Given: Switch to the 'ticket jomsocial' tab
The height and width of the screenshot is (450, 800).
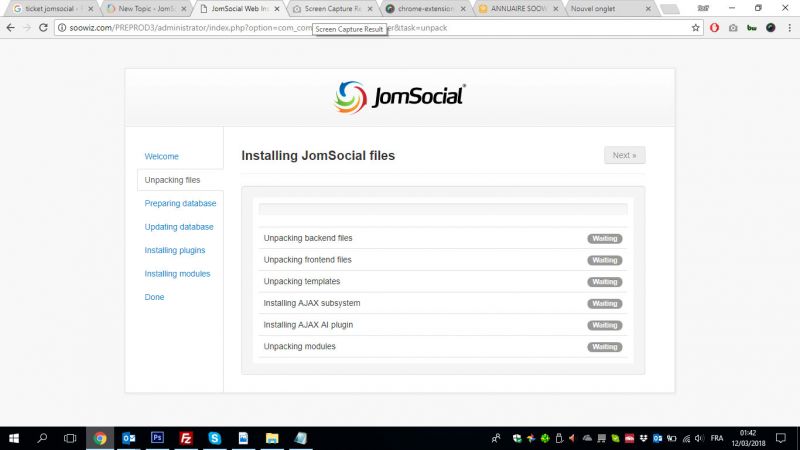Looking at the screenshot, I should 49,9.
